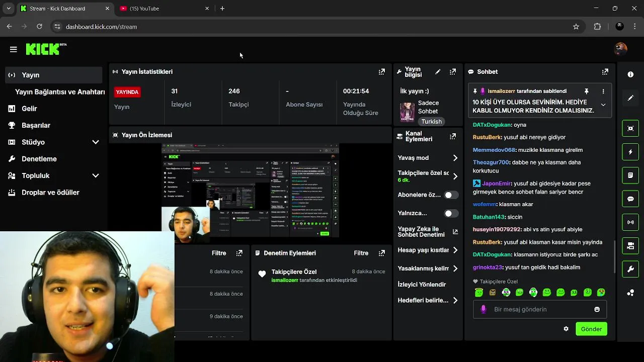Toggle the stream preview widget in sidebar

point(630,128)
